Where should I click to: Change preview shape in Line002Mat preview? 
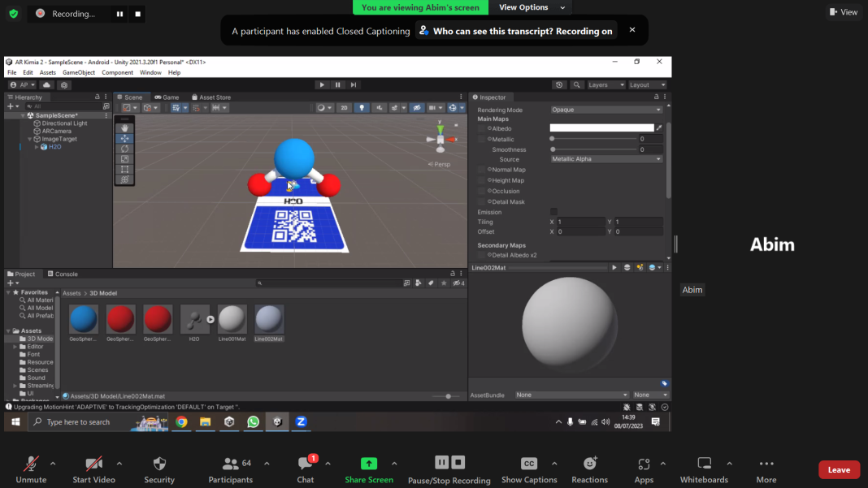point(627,267)
